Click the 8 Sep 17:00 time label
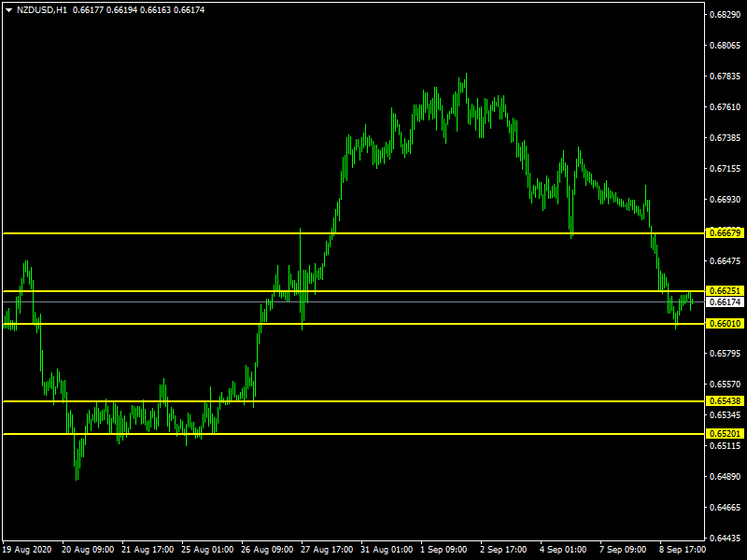 (x=683, y=550)
